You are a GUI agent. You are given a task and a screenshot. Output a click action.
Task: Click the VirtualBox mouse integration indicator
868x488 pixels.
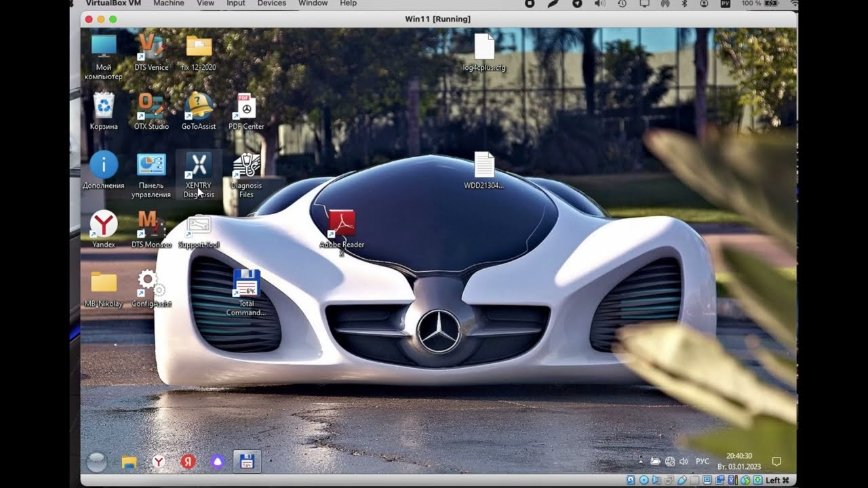tap(745, 481)
